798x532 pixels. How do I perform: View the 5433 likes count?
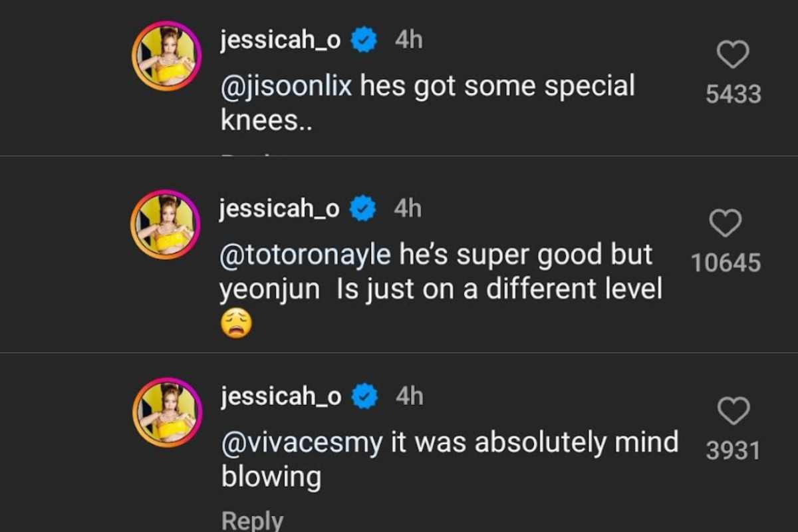pyautogui.click(x=733, y=94)
